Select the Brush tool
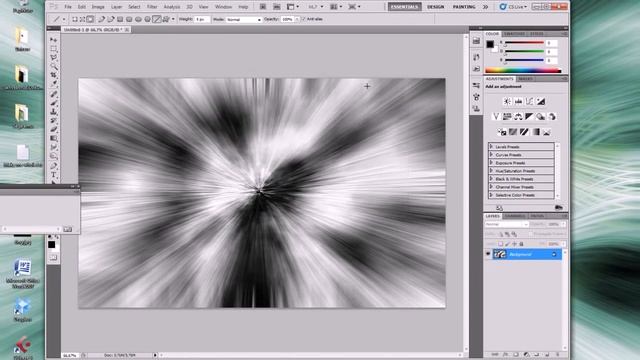640x360 pixels. 53,103
